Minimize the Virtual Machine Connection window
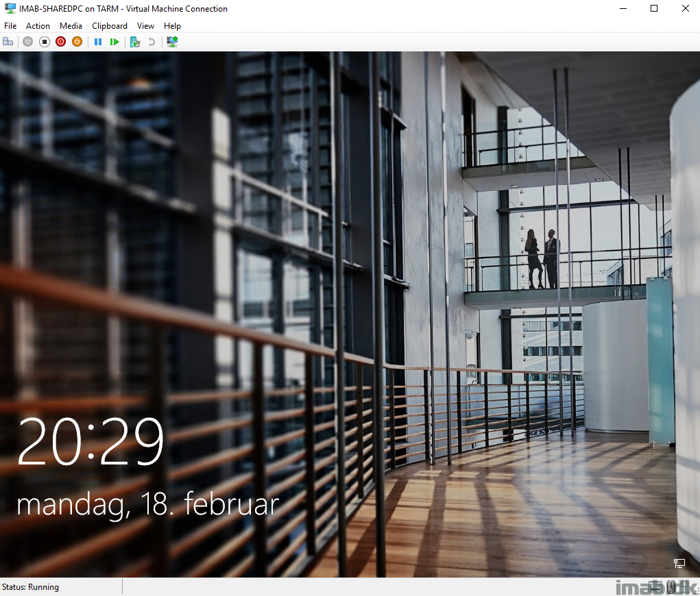This screenshot has height=596, width=700. pos(623,8)
